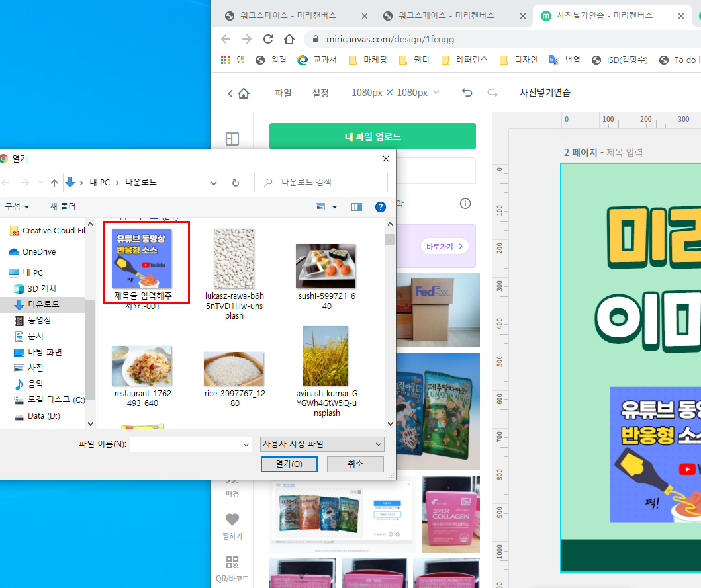The image size is (701, 588).
Task: Close the 사진넣기연습 browser tab
Action: [681, 16]
